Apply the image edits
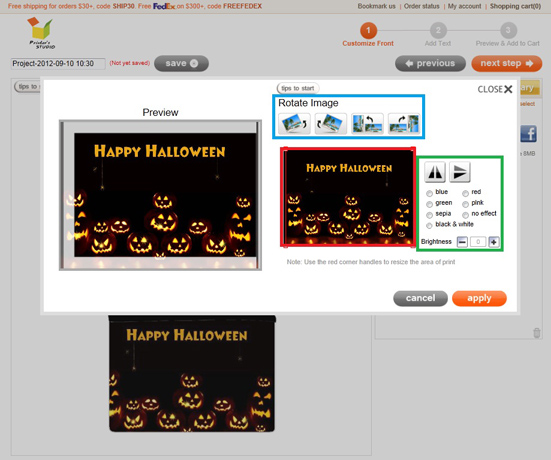 479,298
